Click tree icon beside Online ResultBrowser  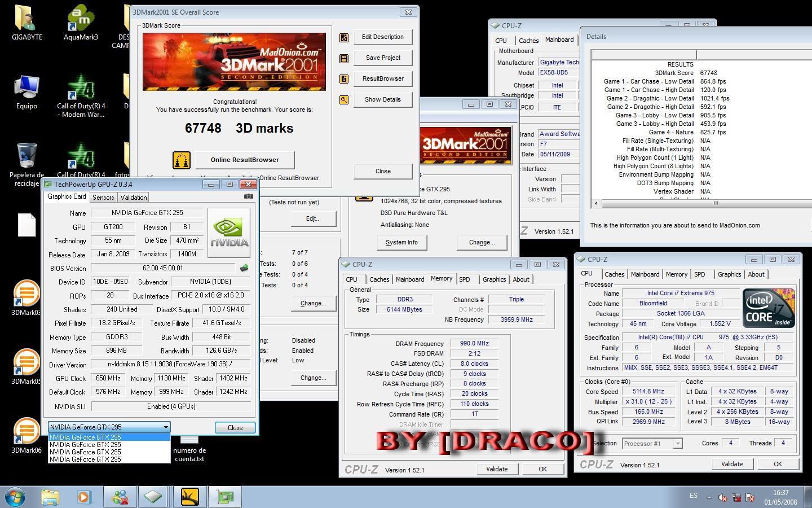tap(182, 160)
